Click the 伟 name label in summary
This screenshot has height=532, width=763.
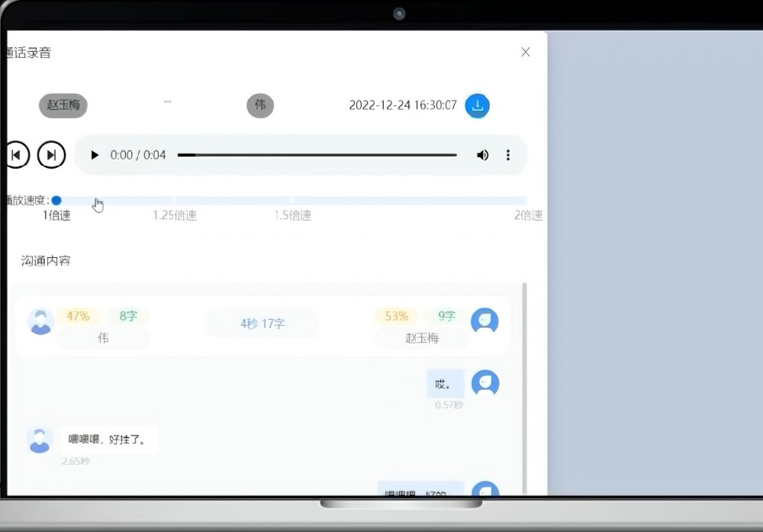(103, 338)
